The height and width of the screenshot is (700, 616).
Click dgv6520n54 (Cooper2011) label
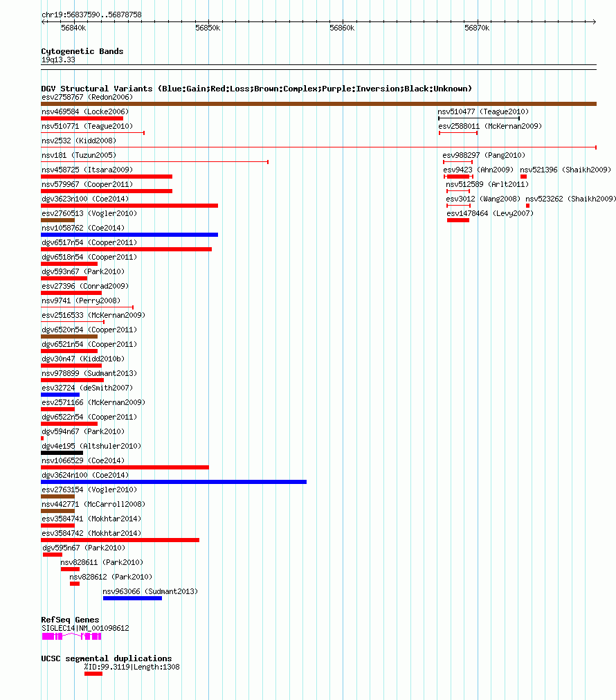pyautogui.click(x=89, y=330)
